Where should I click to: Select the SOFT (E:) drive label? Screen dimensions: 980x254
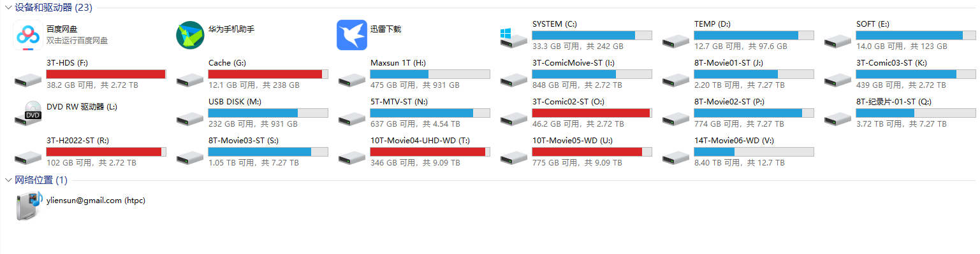tap(873, 24)
